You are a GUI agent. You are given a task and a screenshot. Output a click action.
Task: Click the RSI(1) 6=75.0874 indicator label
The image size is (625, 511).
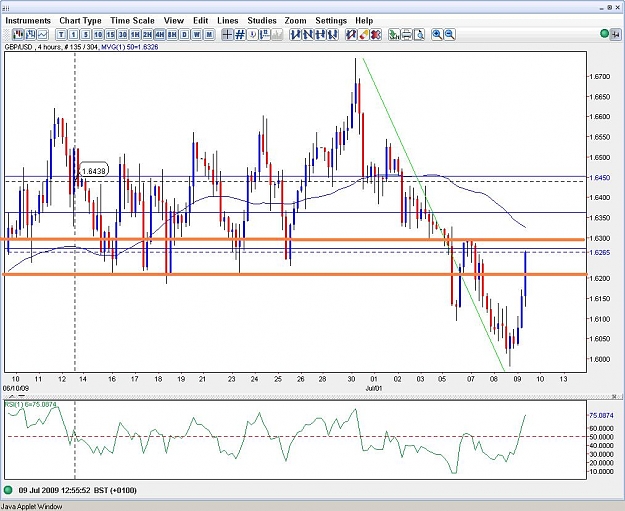(x=31, y=405)
